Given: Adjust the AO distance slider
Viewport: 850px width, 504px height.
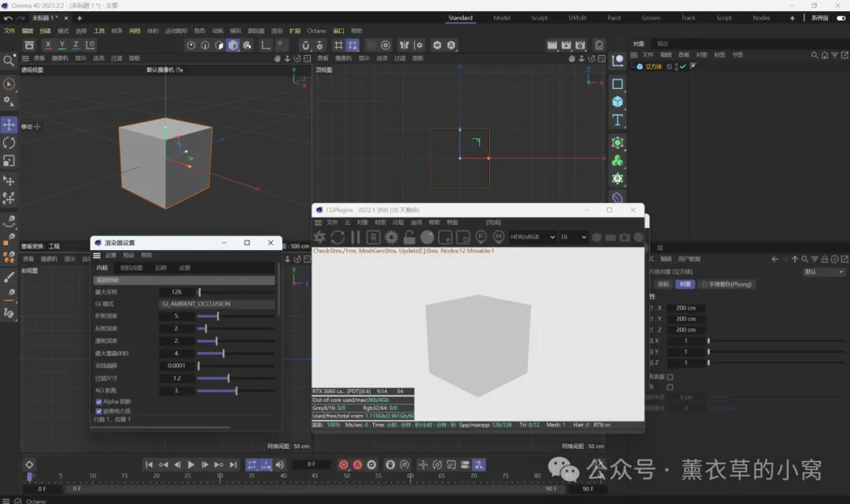Looking at the screenshot, I should coord(236,391).
